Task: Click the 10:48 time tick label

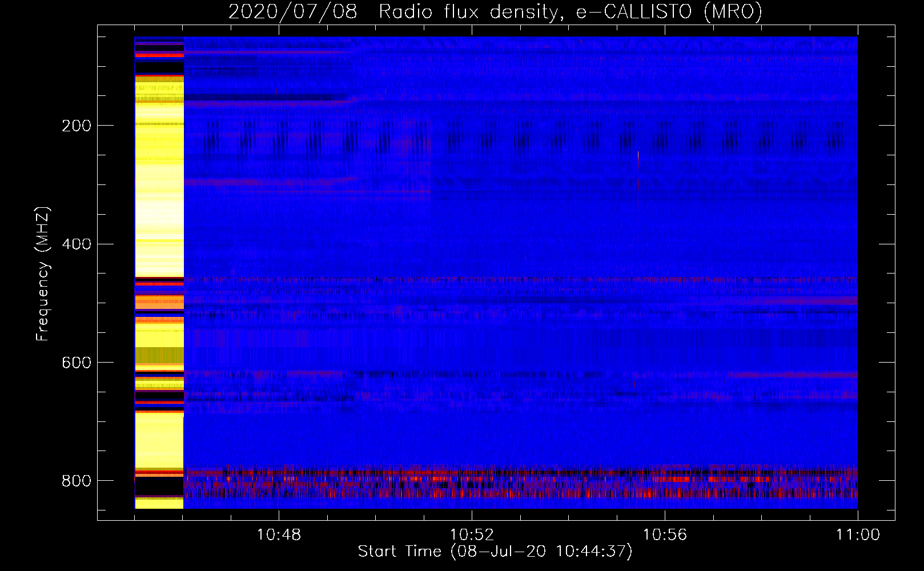Action: click(279, 535)
